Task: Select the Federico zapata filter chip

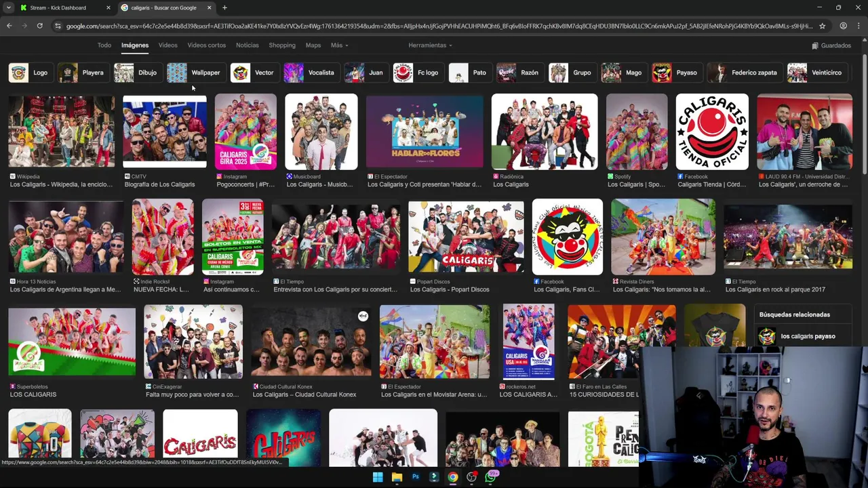Action: (743, 73)
